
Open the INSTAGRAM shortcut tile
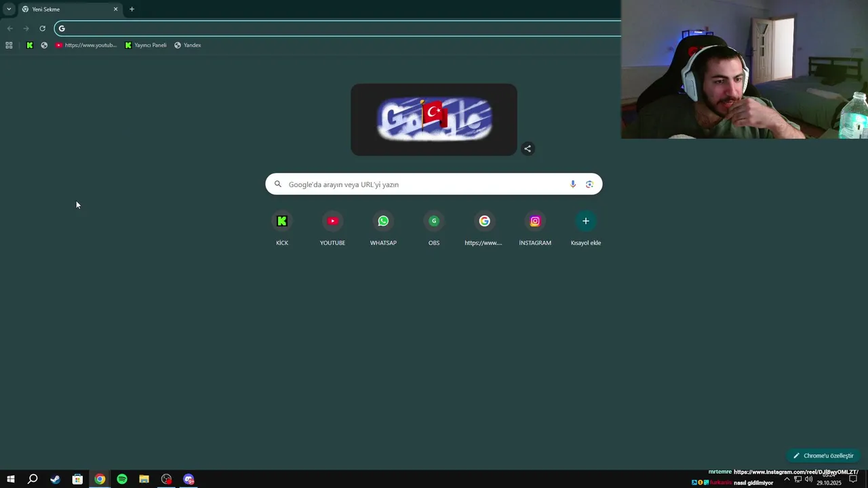(x=535, y=228)
